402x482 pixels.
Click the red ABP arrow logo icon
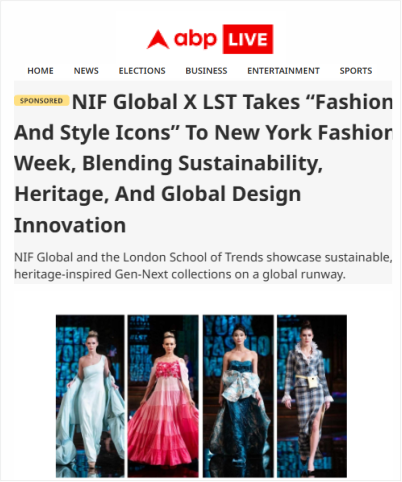158,39
